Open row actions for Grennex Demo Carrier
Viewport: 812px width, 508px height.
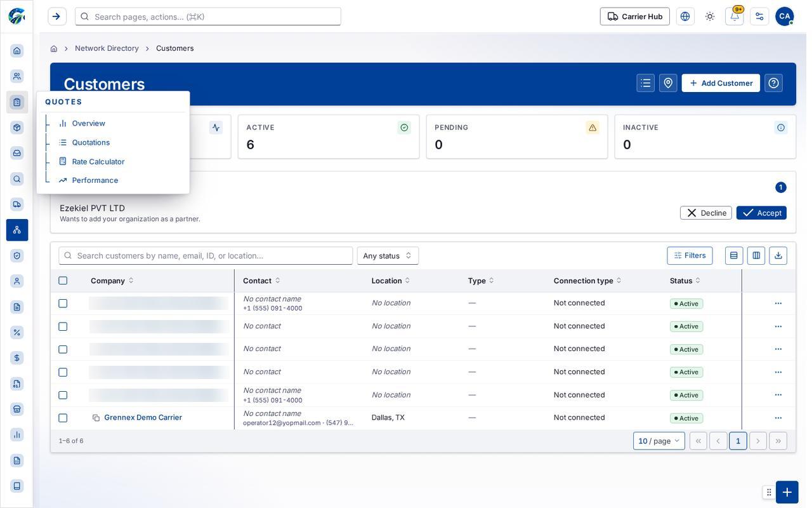pyautogui.click(x=778, y=418)
